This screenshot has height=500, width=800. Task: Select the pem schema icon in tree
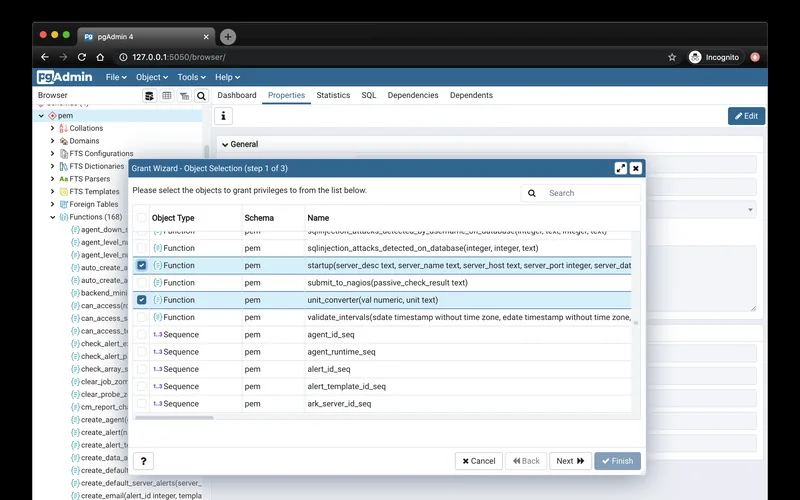(52, 116)
